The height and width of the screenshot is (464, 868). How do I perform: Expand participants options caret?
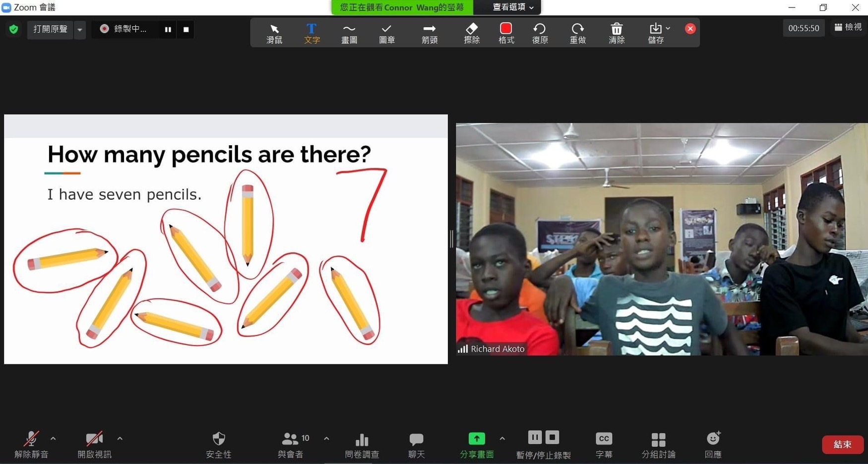click(x=326, y=439)
